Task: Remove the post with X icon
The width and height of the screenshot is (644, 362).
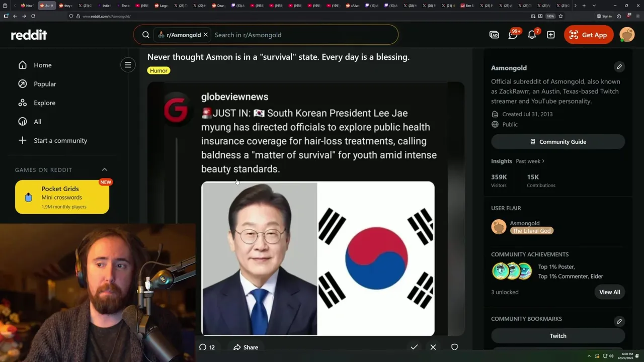Action: 433,347
